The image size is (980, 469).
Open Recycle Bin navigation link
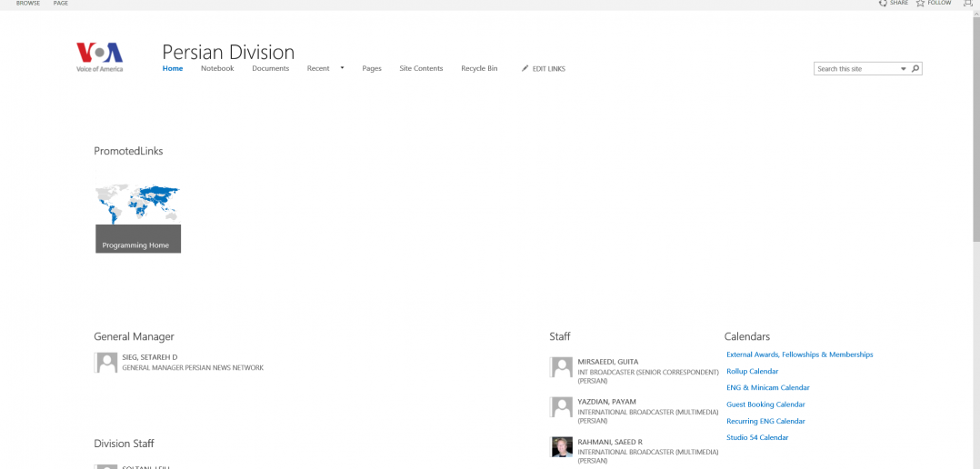[x=479, y=69]
